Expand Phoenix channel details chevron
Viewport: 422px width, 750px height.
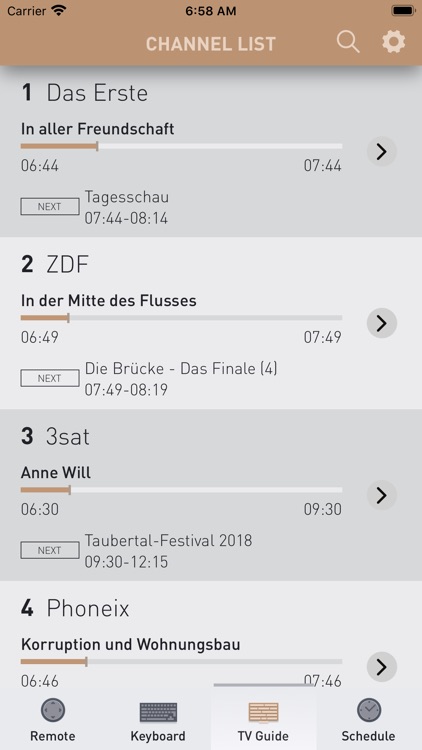tap(381, 667)
